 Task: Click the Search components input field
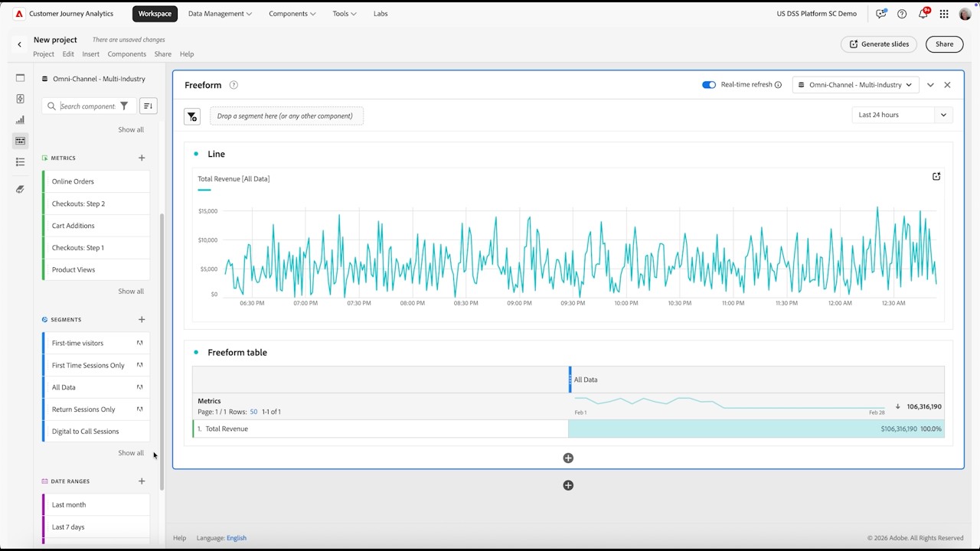[x=87, y=106]
